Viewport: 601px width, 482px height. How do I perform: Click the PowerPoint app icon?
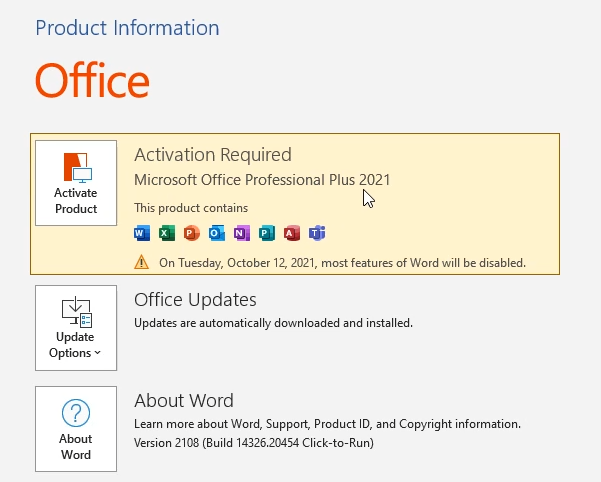192,233
